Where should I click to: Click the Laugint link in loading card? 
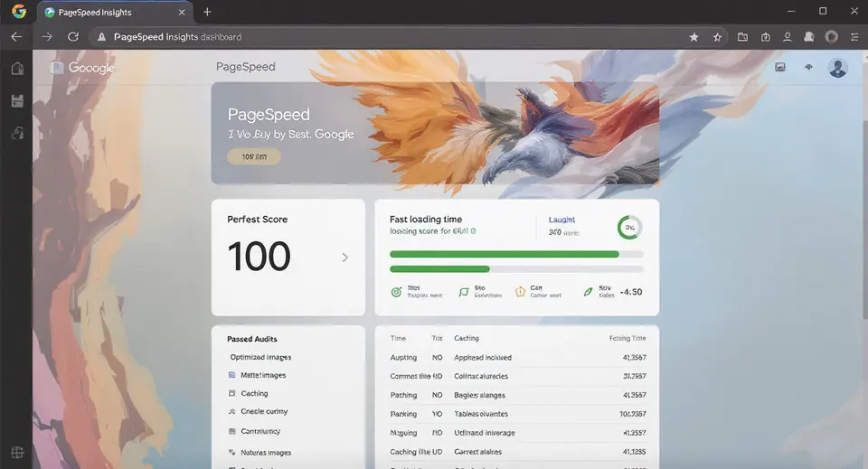(x=561, y=220)
